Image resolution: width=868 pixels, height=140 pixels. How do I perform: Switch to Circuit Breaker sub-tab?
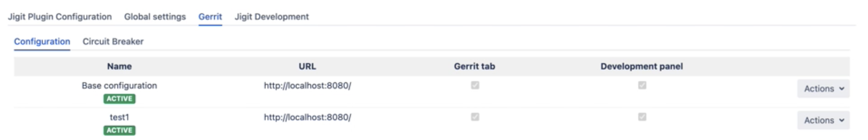point(113,41)
